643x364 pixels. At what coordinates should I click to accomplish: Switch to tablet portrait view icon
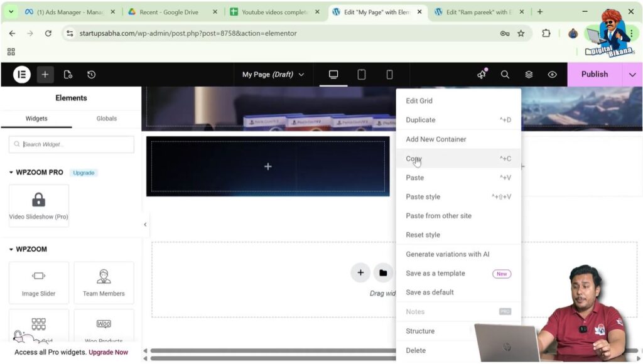[362, 75]
